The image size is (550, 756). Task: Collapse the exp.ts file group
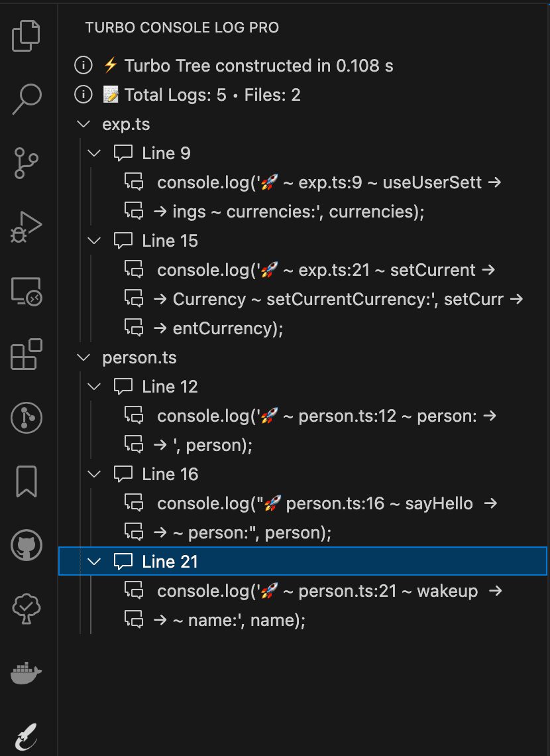[x=83, y=123]
